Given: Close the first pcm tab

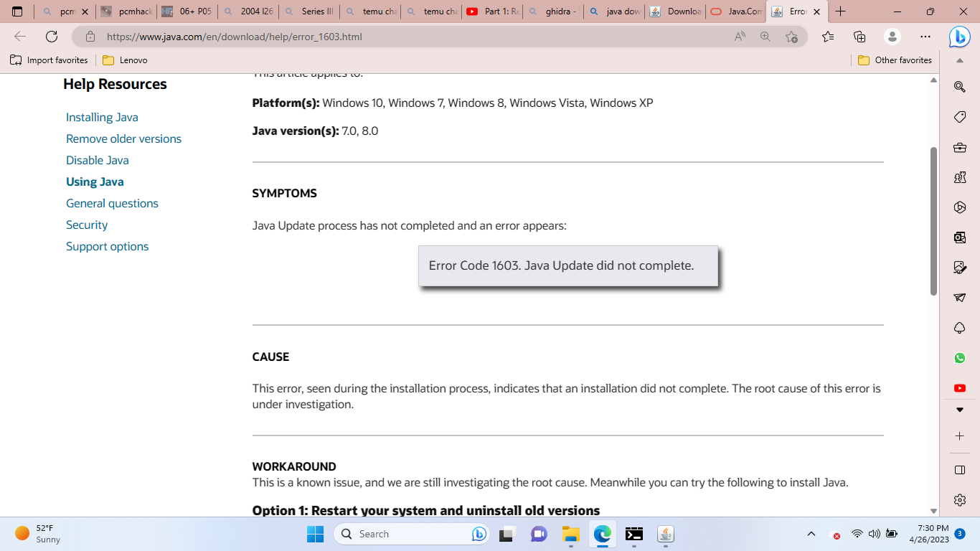Looking at the screenshot, I should [x=85, y=11].
